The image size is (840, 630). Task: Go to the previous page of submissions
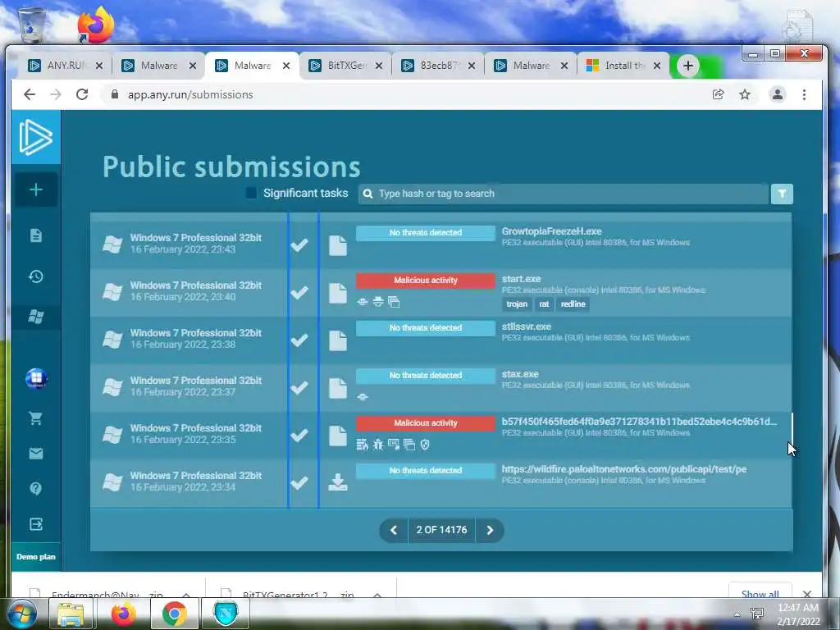(x=394, y=531)
